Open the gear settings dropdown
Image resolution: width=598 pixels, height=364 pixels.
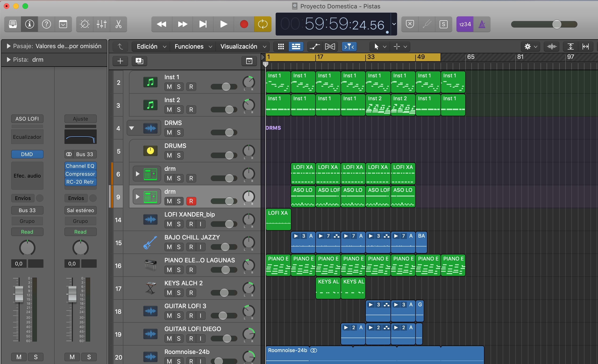pos(530,46)
